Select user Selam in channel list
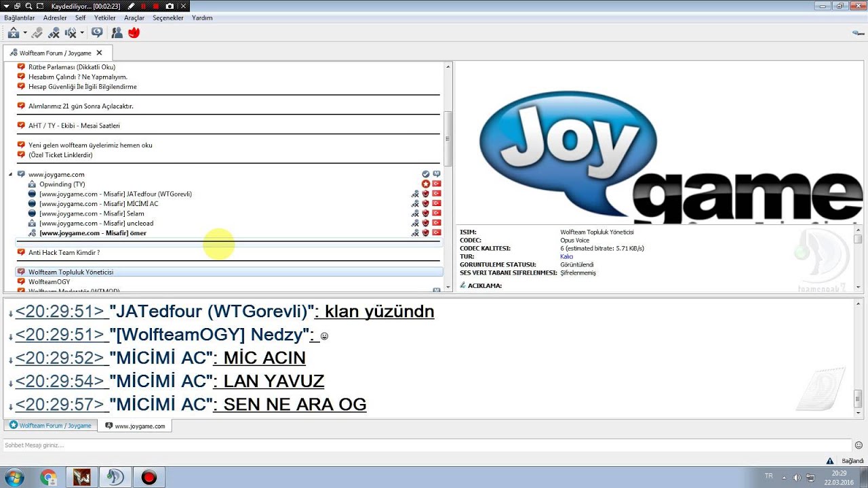The height and width of the screenshot is (488, 868). click(92, 213)
